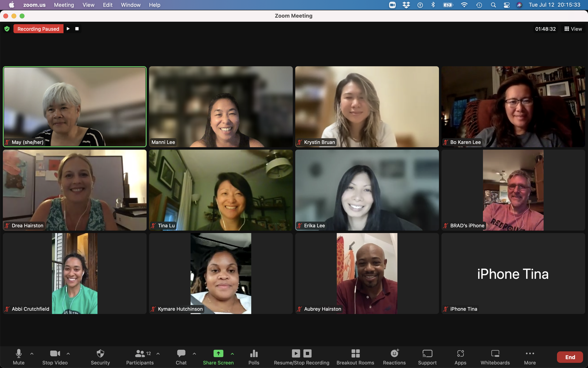The height and width of the screenshot is (368, 588).
Task: Expand audio options arrow beside Mute
Action: click(32, 354)
